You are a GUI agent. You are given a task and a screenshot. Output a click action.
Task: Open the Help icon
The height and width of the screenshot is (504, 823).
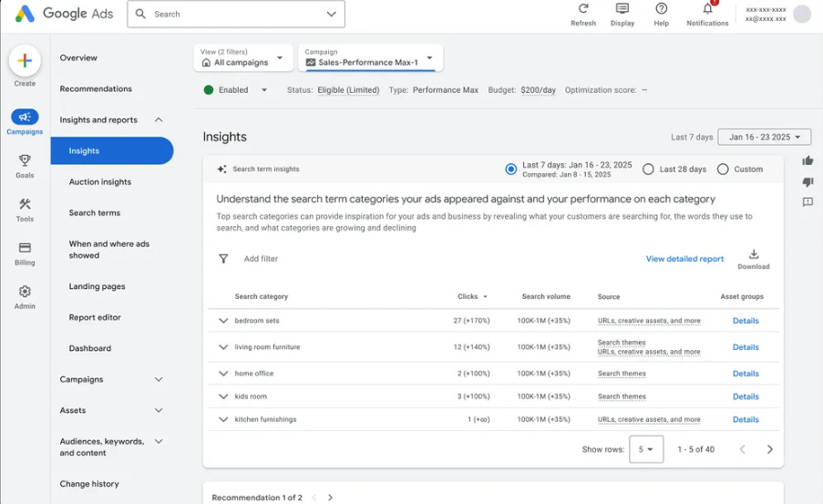(662, 9)
